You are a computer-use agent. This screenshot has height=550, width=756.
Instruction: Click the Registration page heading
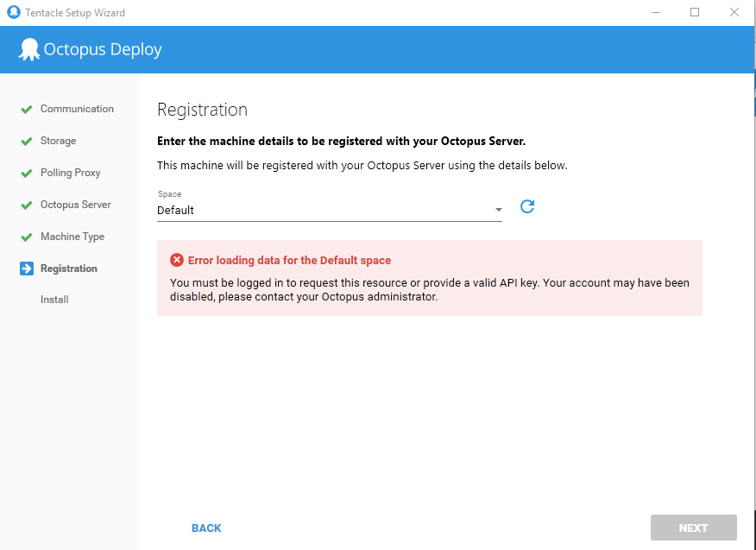pos(203,110)
